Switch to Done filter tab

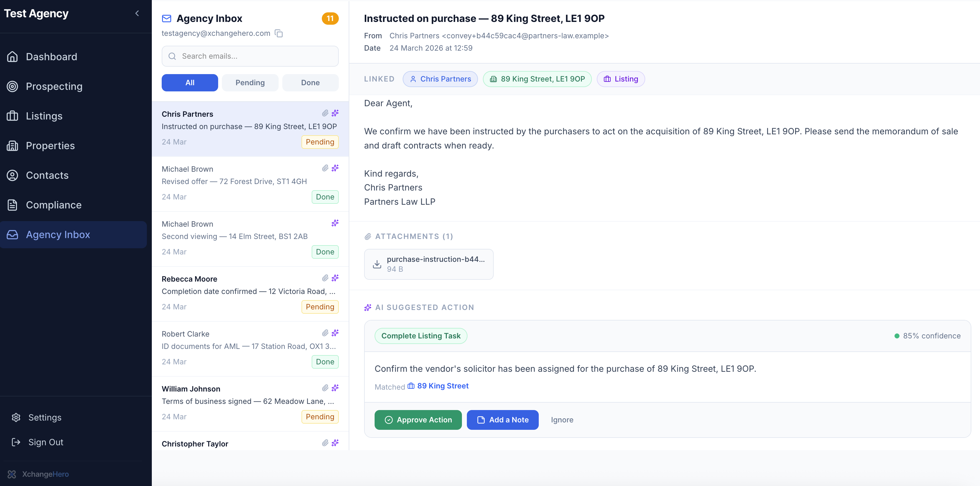point(310,82)
